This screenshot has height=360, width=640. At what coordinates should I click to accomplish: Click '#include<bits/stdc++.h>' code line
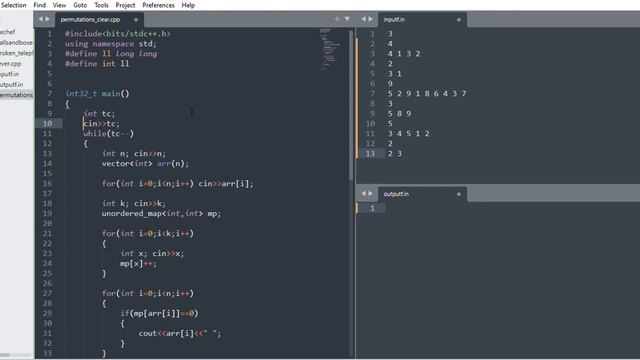pos(118,34)
